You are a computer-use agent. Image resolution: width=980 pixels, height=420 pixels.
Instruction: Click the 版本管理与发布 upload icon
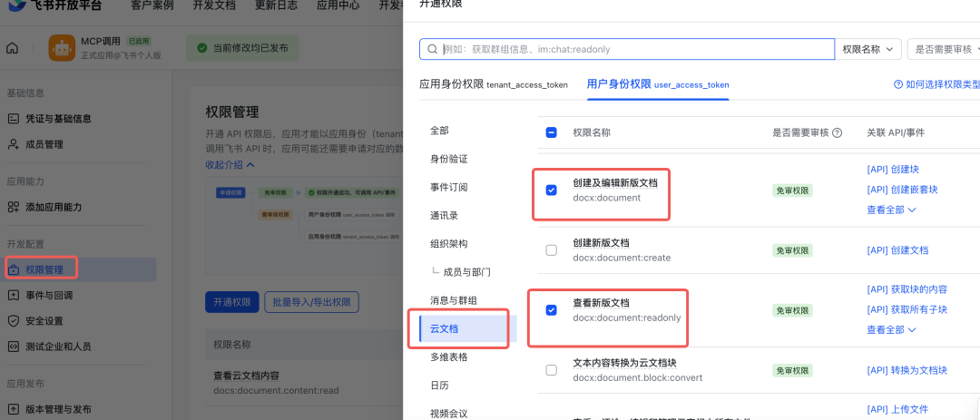point(13,409)
